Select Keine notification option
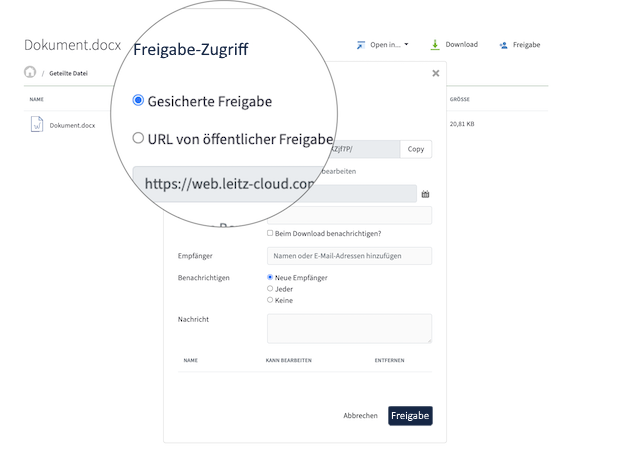635x454 pixels. (270, 300)
